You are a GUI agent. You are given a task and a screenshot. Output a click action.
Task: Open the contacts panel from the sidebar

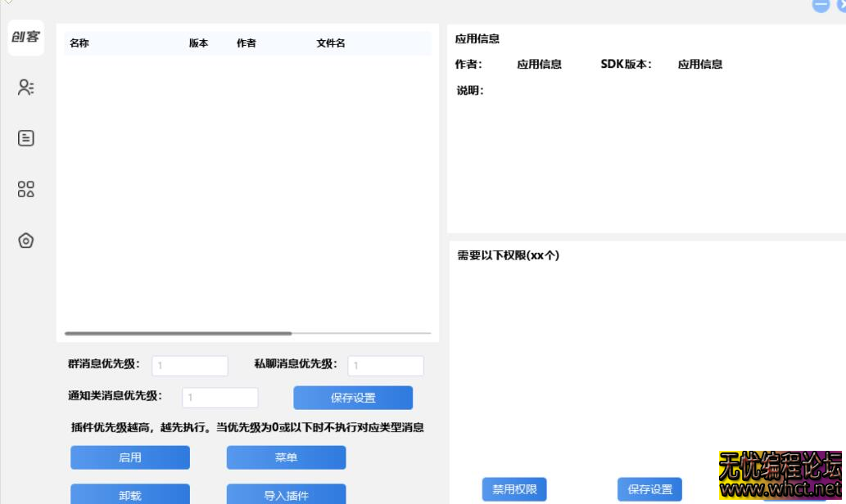pos(25,88)
